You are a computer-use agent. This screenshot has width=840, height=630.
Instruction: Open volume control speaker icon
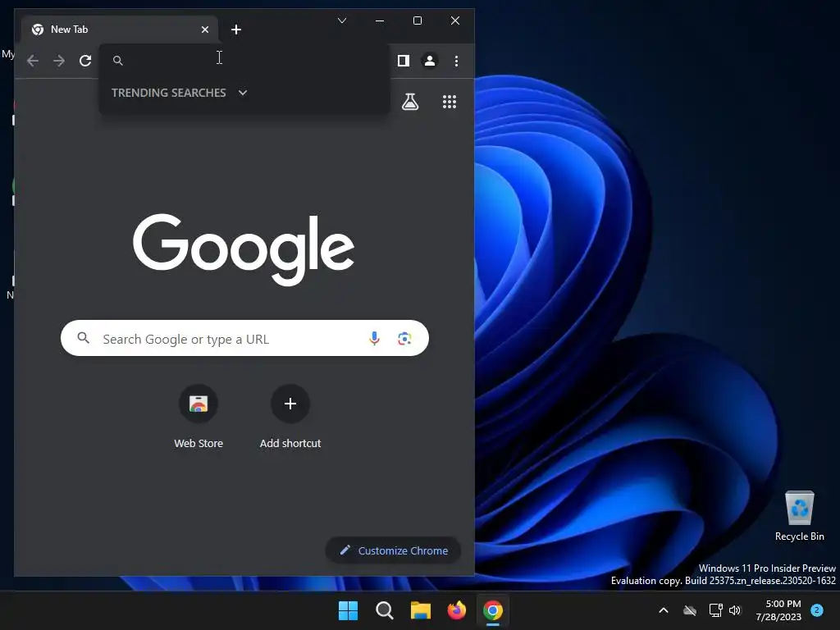[735, 610]
